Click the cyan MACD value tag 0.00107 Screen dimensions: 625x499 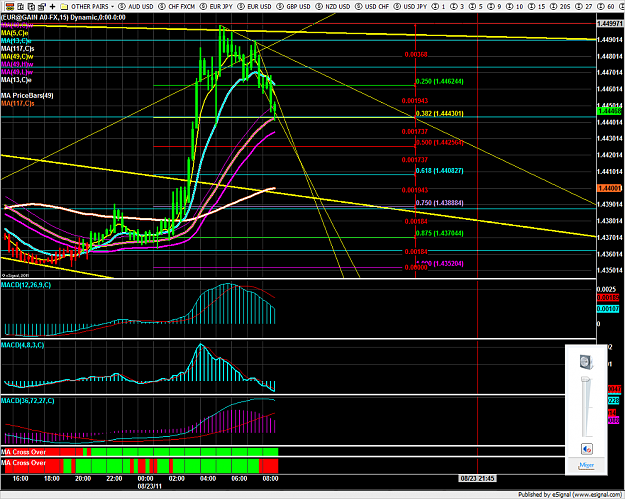pyautogui.click(x=608, y=309)
